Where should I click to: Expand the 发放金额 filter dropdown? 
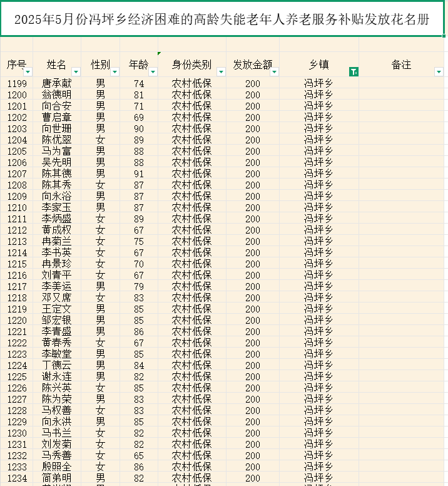coord(274,72)
